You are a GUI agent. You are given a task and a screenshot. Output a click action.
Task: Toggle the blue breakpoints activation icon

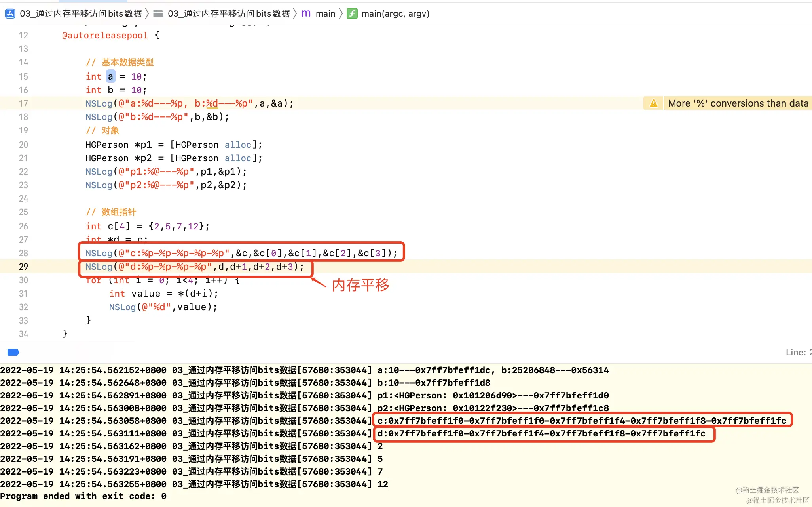[x=13, y=352]
